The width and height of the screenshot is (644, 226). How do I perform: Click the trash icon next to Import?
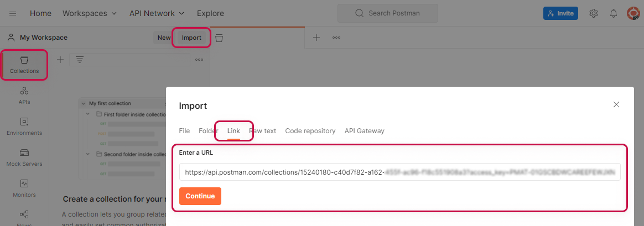(219, 38)
